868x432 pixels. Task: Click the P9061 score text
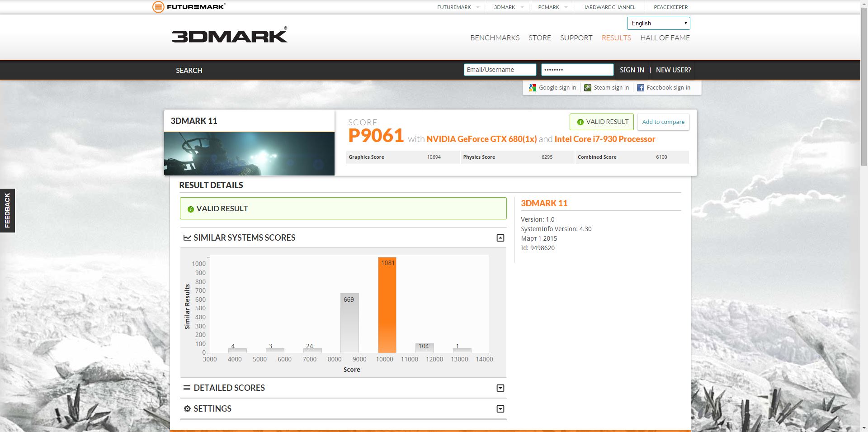click(x=376, y=136)
